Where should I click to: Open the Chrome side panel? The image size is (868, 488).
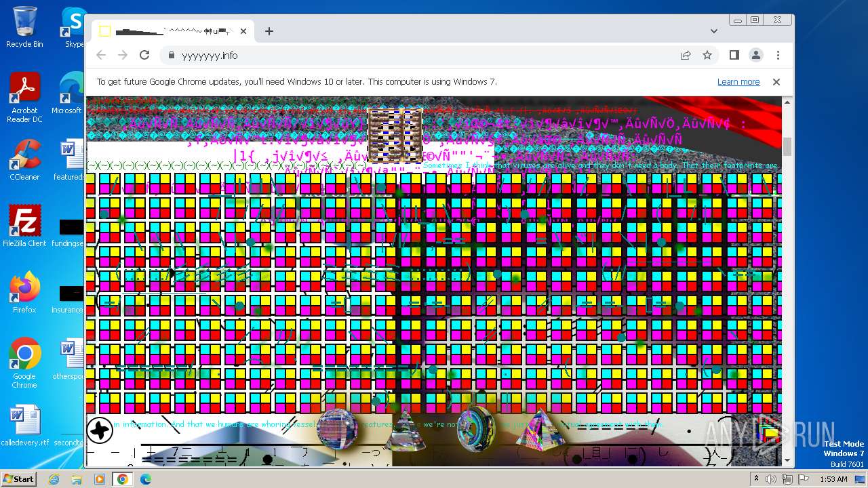[x=734, y=56]
